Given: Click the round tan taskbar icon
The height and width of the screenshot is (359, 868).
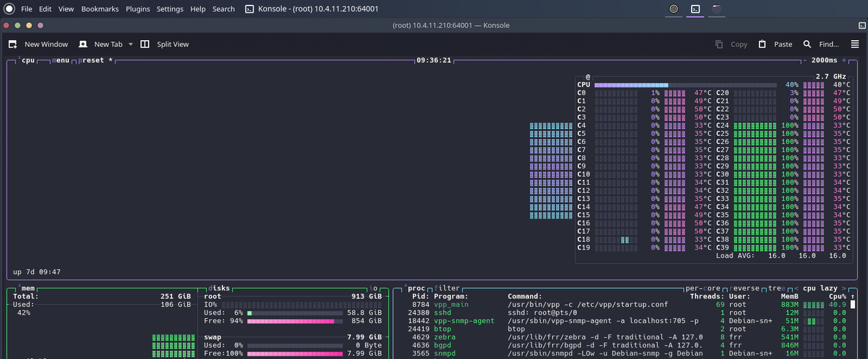Looking at the screenshot, I should (x=673, y=9).
